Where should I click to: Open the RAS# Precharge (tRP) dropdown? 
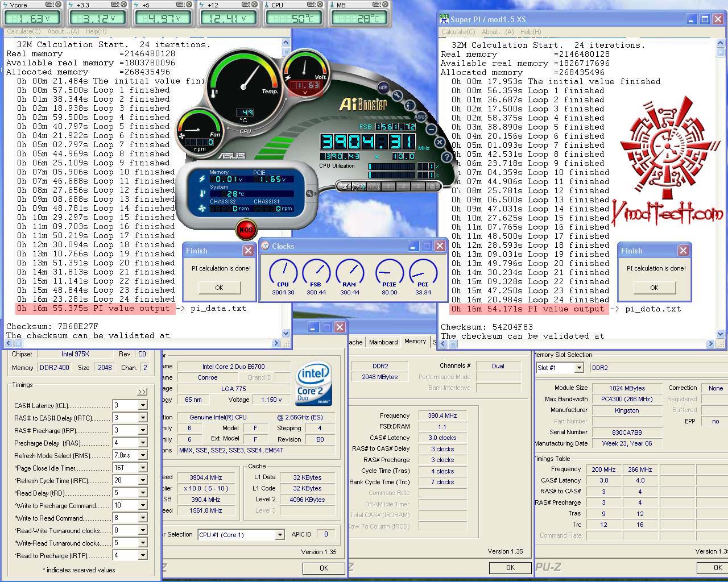(143, 430)
